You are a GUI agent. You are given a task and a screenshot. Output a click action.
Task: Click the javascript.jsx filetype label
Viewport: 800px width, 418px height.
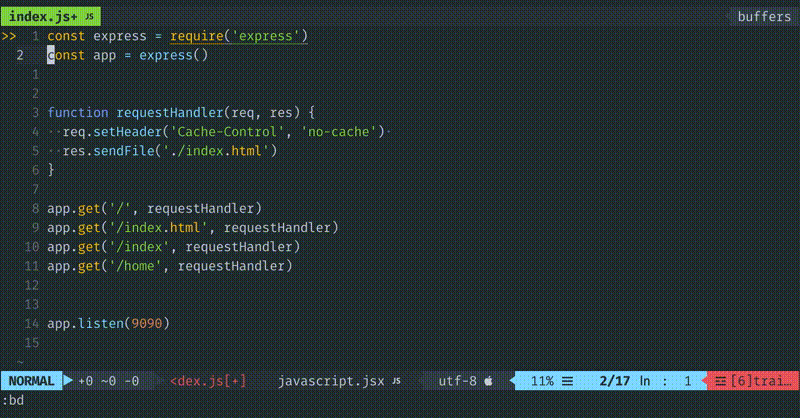coord(330,381)
